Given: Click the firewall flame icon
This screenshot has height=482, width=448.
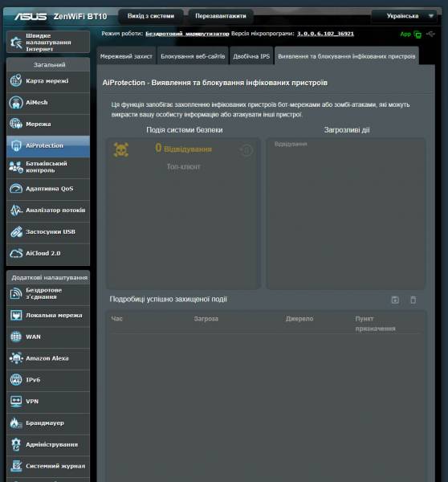Looking at the screenshot, I should tap(16, 423).
